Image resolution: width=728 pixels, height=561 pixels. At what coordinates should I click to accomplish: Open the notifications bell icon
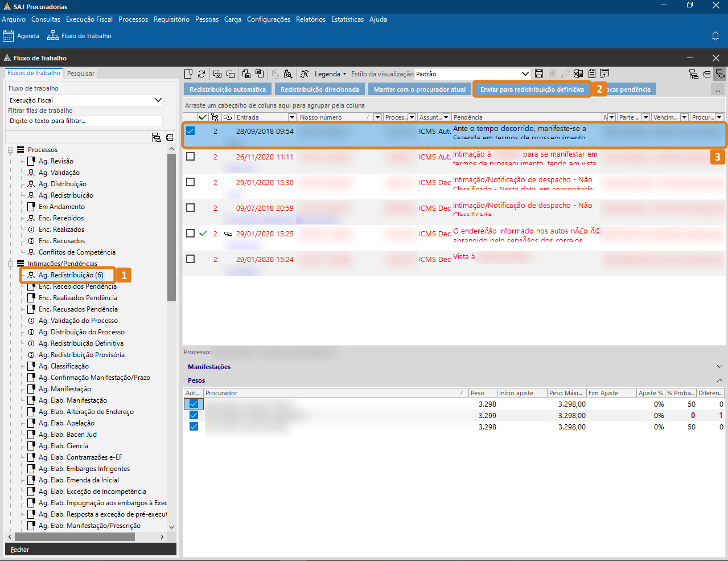click(715, 36)
